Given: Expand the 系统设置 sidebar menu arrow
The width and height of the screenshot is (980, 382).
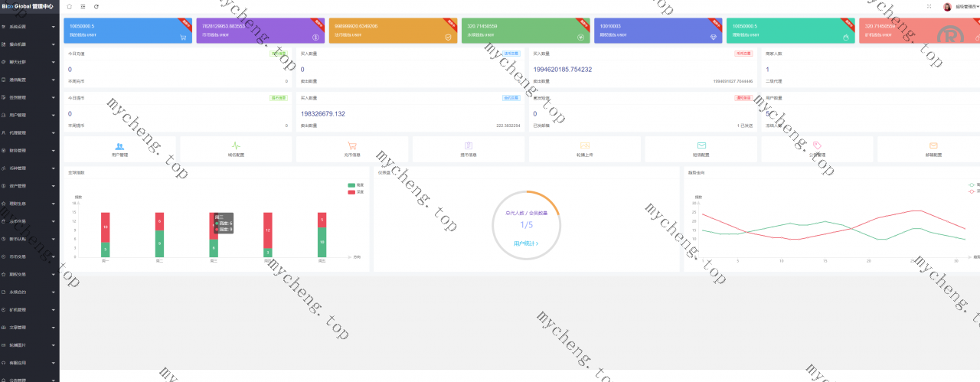Looking at the screenshot, I should tap(53, 27).
